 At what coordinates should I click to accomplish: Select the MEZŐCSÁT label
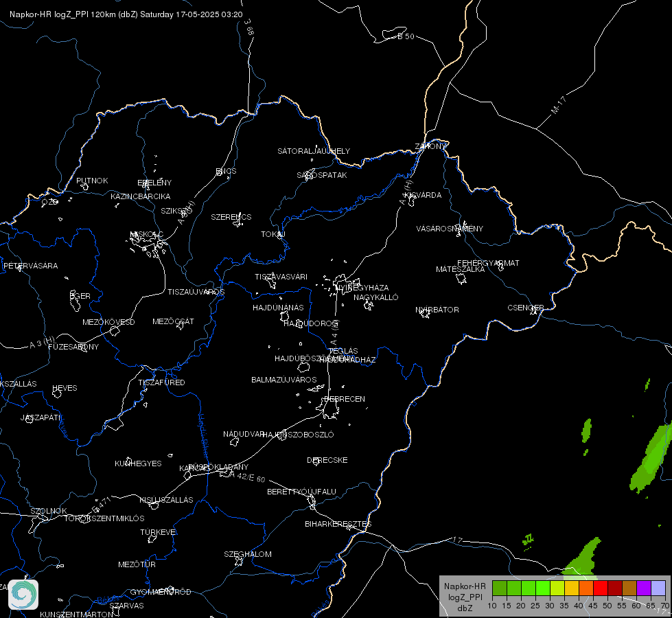(x=173, y=321)
